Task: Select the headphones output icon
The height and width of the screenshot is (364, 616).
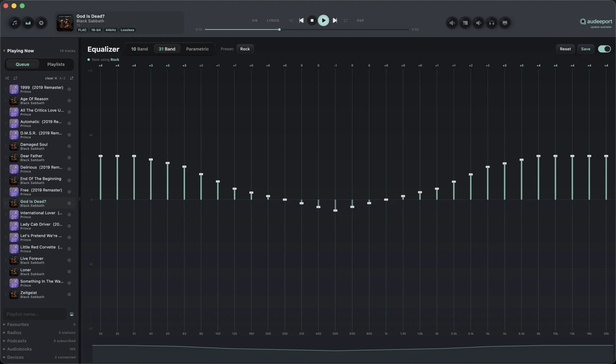Action: 492,23
